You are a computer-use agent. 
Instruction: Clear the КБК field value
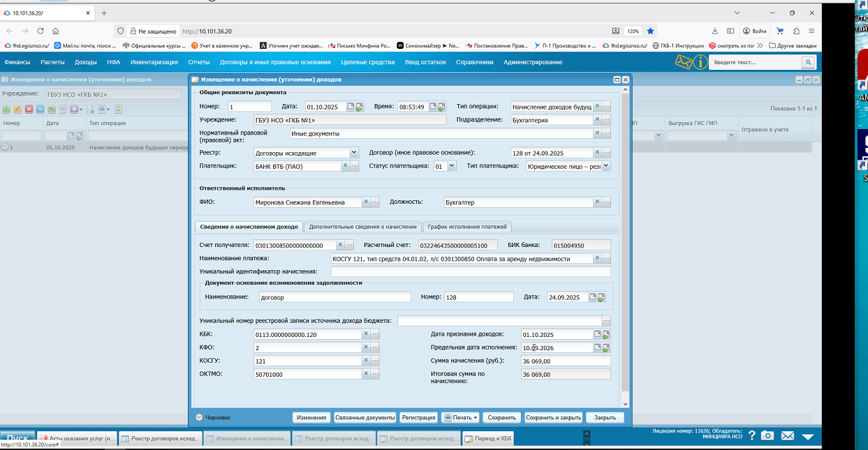(366, 335)
